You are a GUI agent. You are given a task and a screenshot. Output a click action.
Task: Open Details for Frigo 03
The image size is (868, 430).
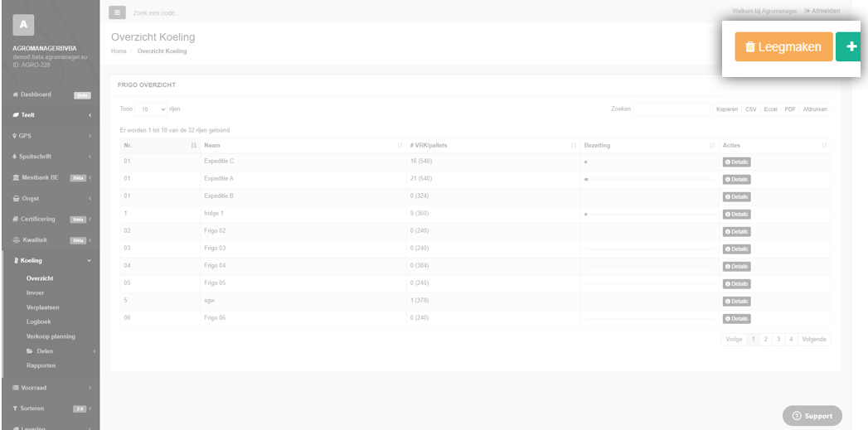pos(736,249)
